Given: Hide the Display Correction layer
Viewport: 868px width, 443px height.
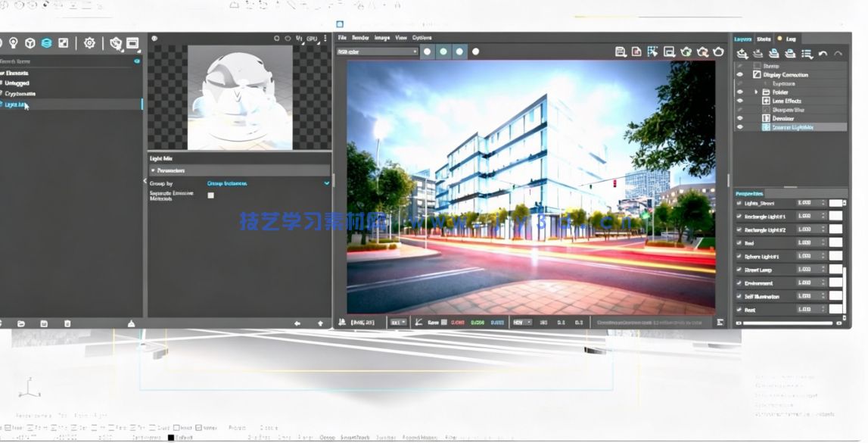Looking at the screenshot, I should [x=740, y=73].
